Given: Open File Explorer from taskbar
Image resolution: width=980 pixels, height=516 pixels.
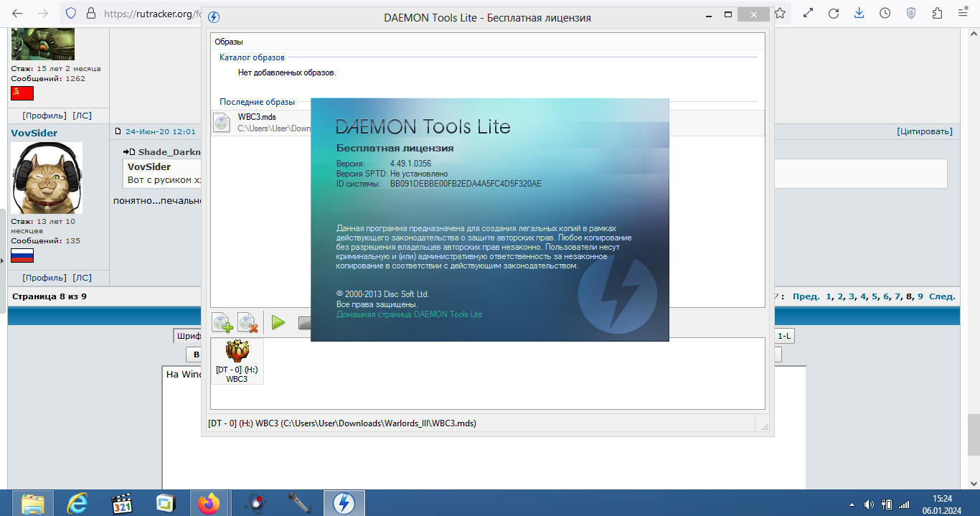Looking at the screenshot, I should point(32,504).
